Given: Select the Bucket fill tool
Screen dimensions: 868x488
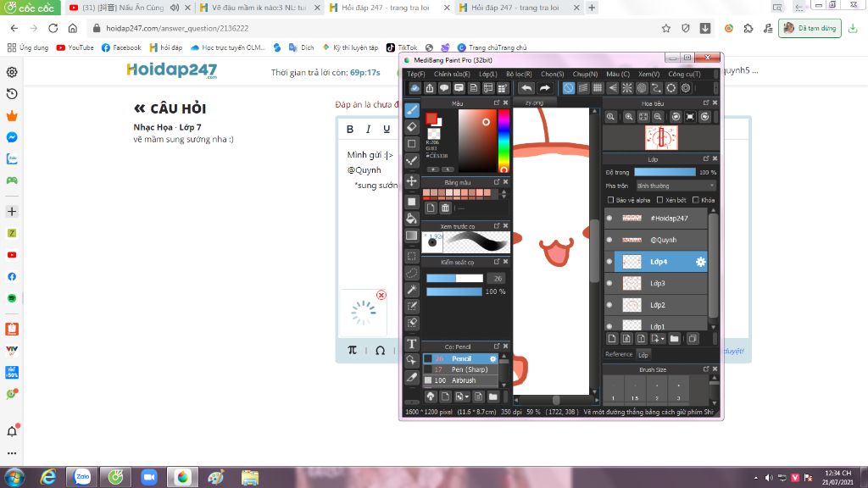Looking at the screenshot, I should [412, 218].
